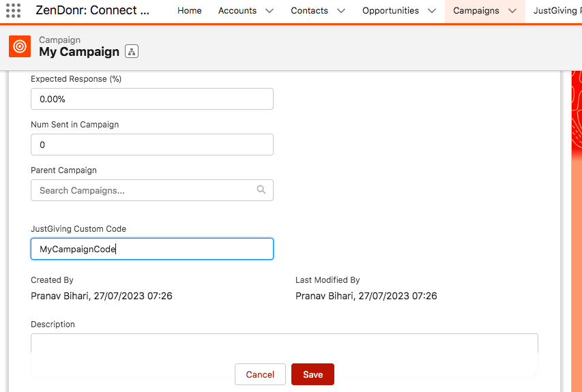Click the Parent Campaign search magnifier

click(261, 190)
